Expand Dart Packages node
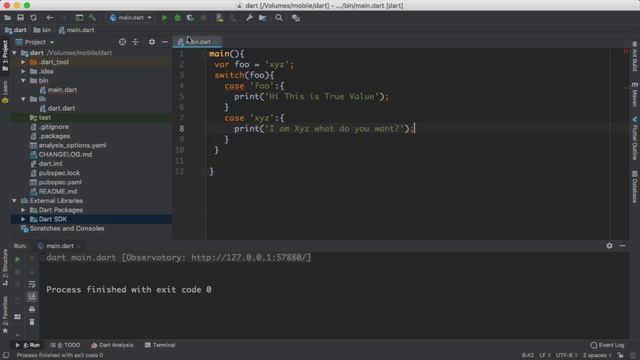Image resolution: width=640 pixels, height=360 pixels. tap(23, 210)
